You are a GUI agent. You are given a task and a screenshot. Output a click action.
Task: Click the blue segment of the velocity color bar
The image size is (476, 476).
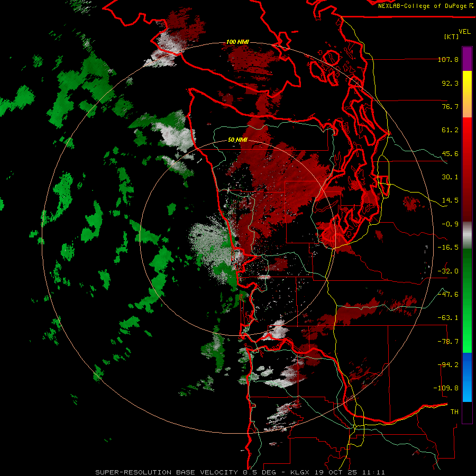(x=467, y=377)
